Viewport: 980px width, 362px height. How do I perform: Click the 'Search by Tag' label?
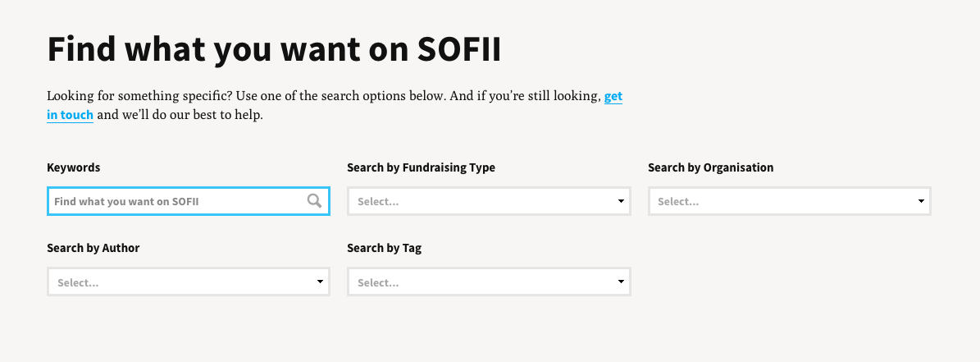[x=384, y=248]
